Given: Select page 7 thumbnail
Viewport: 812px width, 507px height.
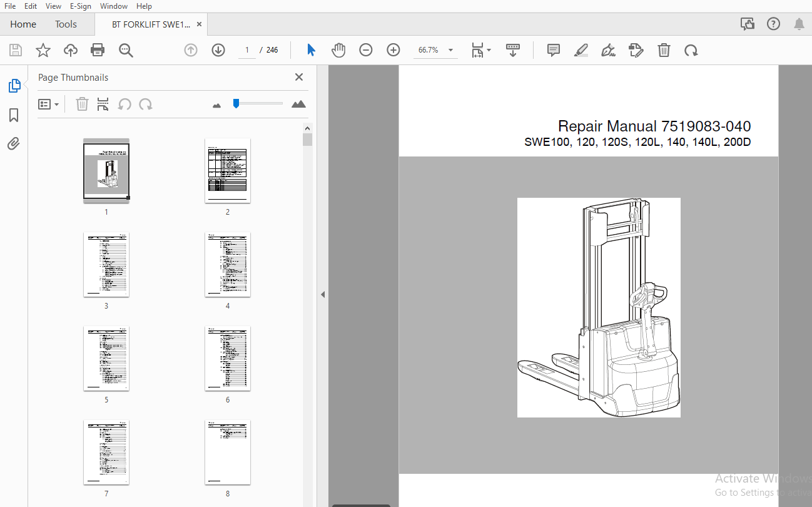Looking at the screenshot, I should [106, 453].
